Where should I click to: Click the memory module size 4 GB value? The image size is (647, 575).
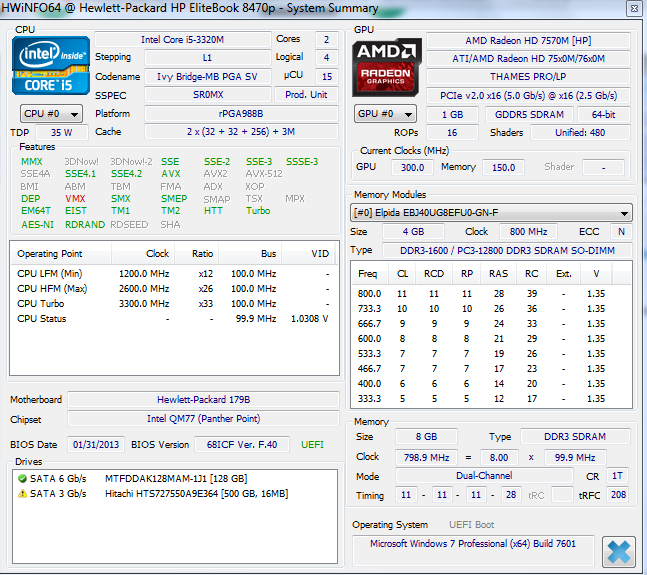[413, 231]
